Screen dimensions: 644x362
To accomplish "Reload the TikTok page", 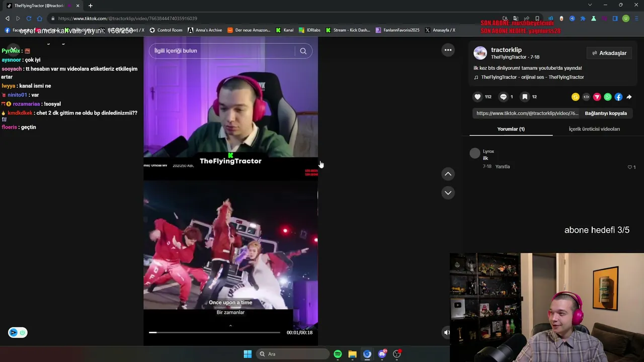I will point(29,19).
